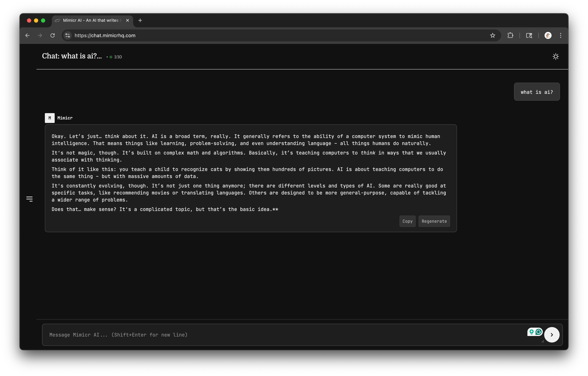588x376 pixels.
Task: Reload the Mimicr chat page
Action: tap(53, 35)
